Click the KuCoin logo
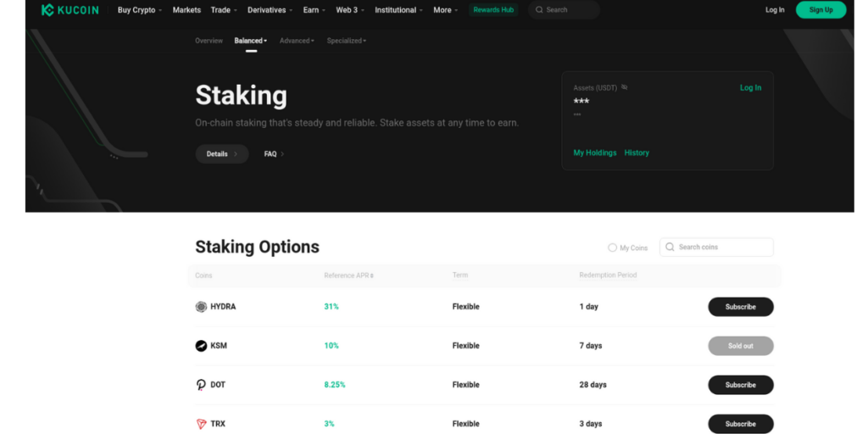Image resolution: width=868 pixels, height=434 pixels. [x=70, y=10]
